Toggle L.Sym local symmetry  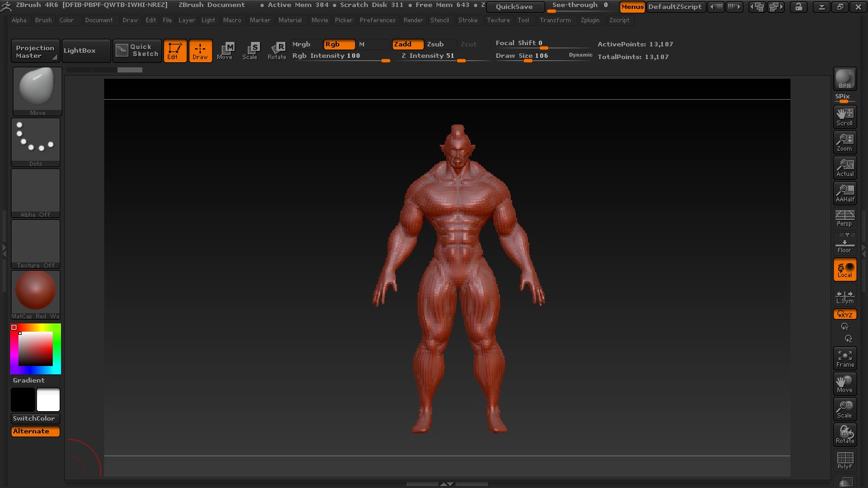(x=844, y=297)
